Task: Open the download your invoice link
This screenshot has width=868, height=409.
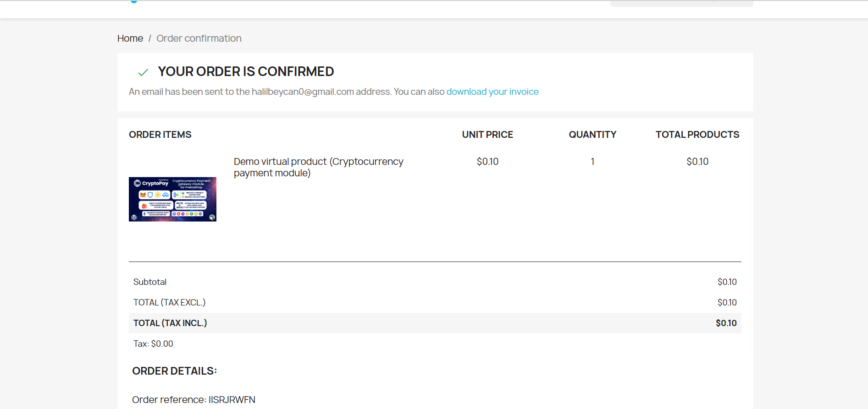Action: [492, 92]
